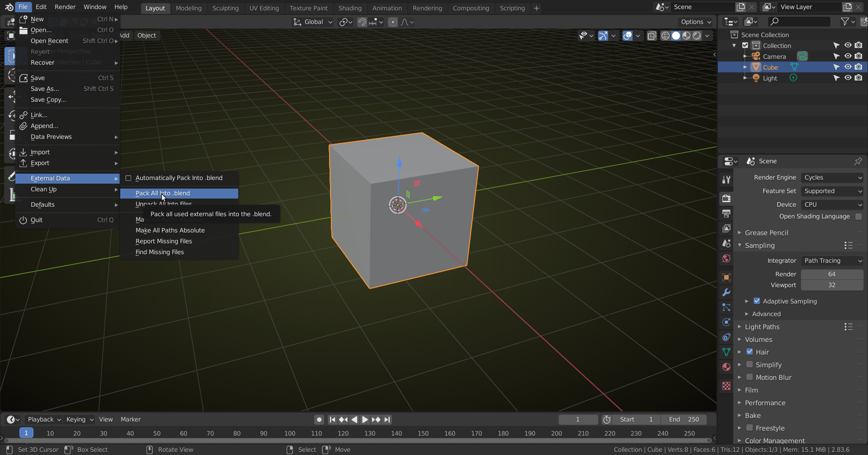Open the View Layer properties tab
868x455 pixels.
click(726, 228)
